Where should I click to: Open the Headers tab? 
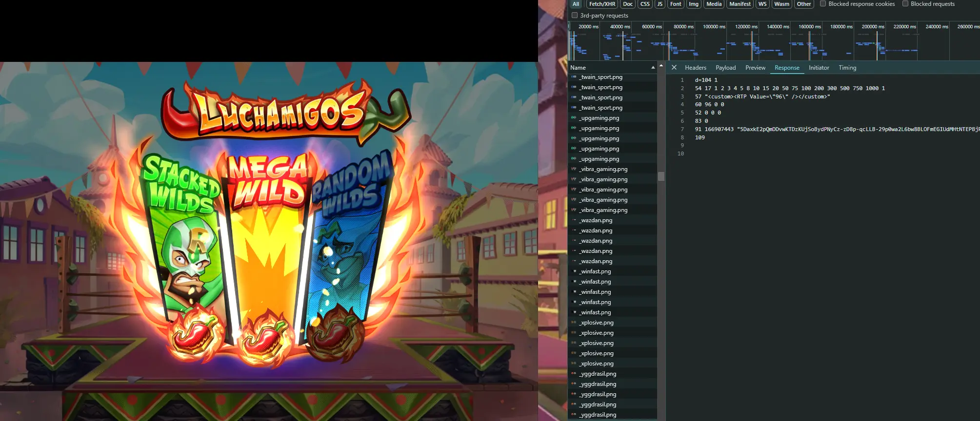[x=695, y=68]
